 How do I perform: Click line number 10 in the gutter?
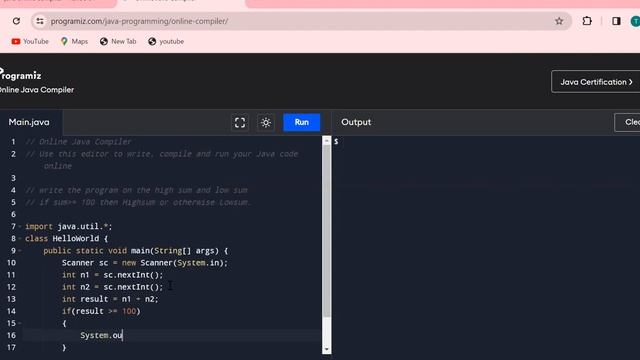(11, 263)
